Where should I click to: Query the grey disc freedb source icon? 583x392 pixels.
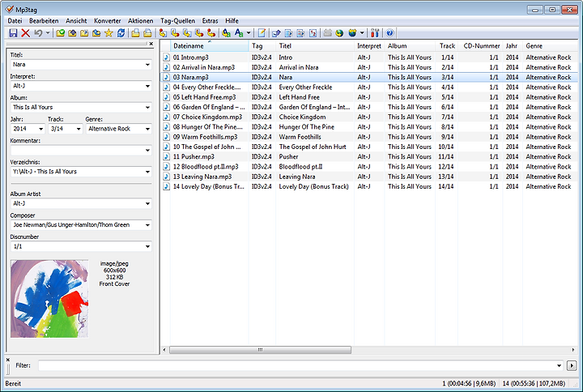coord(328,33)
